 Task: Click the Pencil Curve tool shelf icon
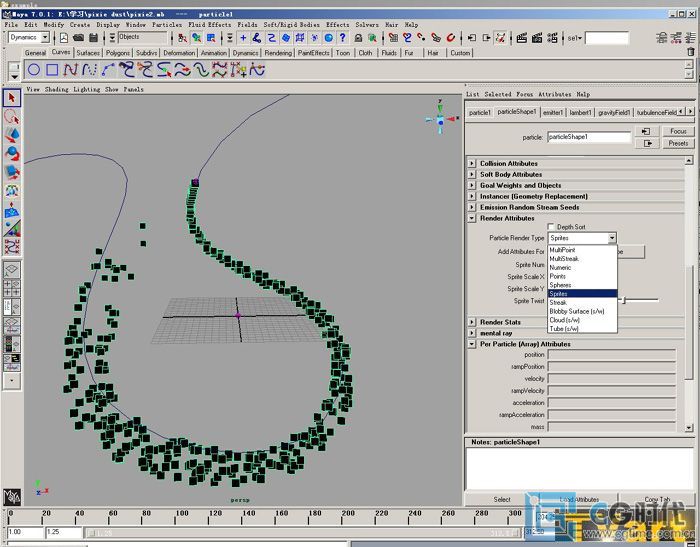pos(108,70)
